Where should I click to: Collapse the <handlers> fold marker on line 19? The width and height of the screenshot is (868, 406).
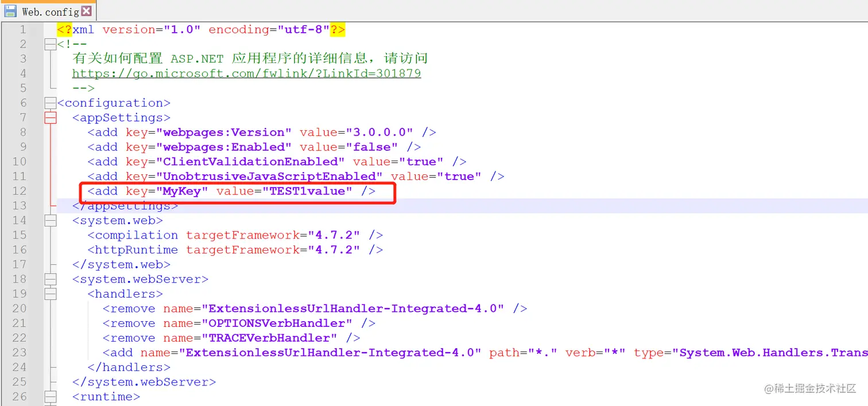tap(51, 294)
